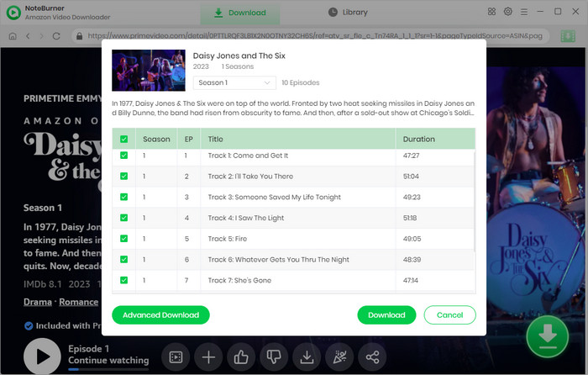Play Episode 1 with the play button
The height and width of the screenshot is (375, 588).
tap(42, 357)
